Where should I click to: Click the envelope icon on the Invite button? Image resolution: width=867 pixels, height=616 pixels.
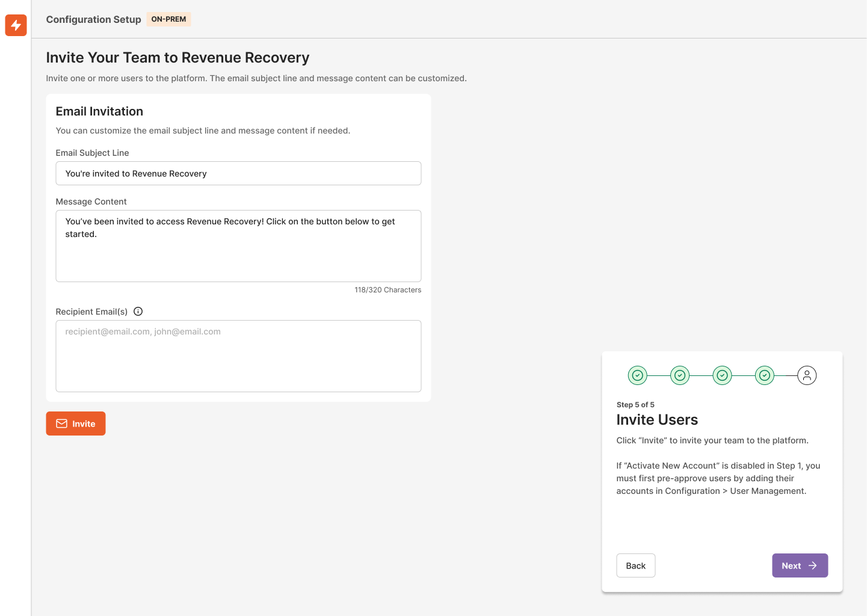(62, 423)
